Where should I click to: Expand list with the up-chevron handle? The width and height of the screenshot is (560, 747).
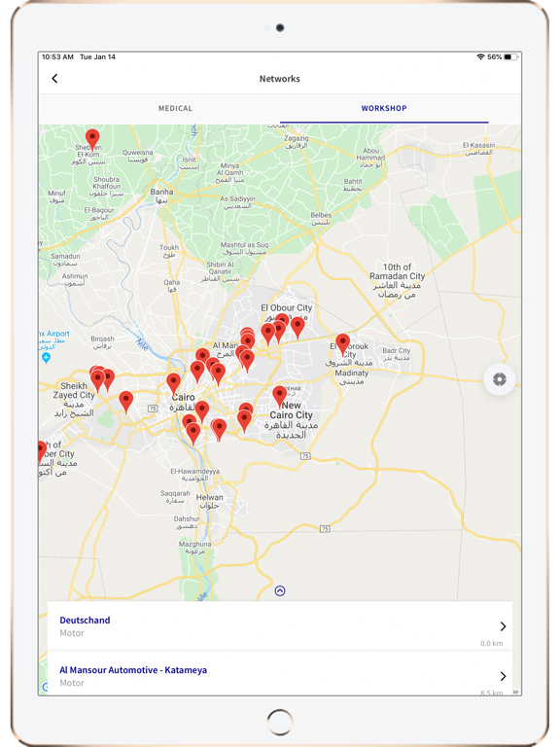280,590
